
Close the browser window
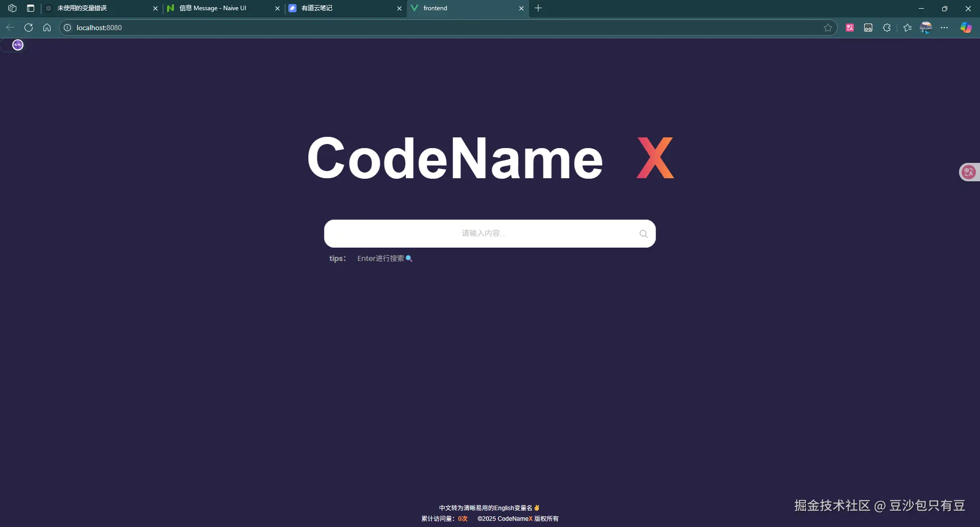pyautogui.click(x=968, y=8)
